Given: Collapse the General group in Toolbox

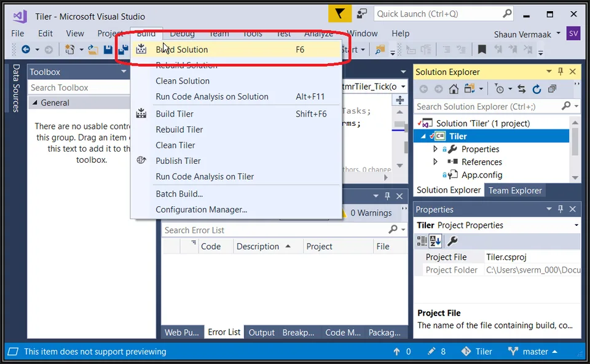Looking at the screenshot, I should pos(35,103).
